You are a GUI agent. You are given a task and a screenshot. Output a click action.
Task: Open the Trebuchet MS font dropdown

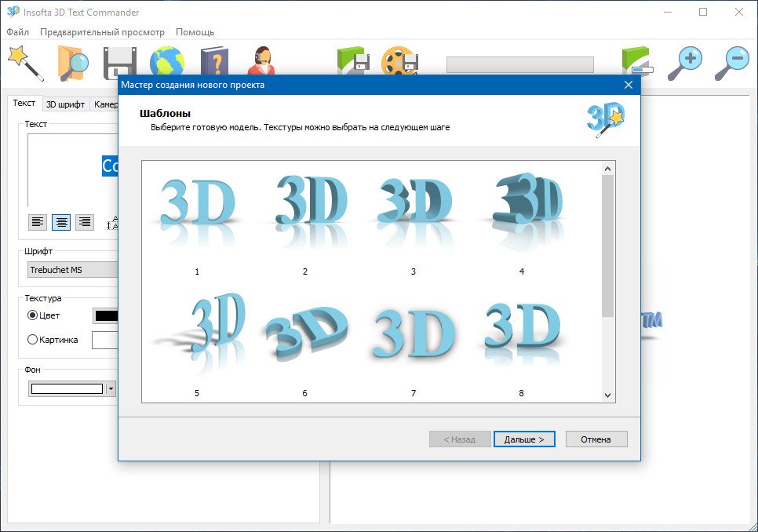[72, 271]
